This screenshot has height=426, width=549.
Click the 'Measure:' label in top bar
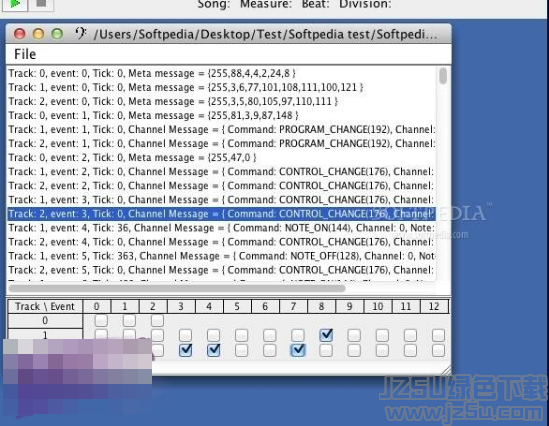(266, 4)
